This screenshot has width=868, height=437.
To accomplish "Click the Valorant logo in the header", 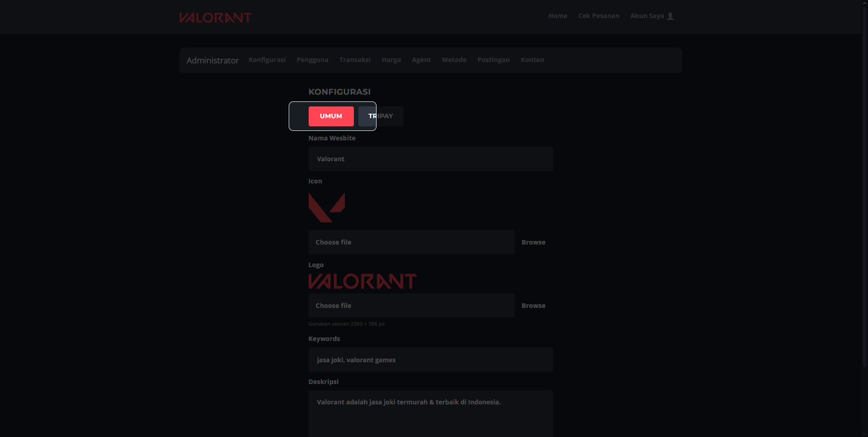I will [x=215, y=17].
